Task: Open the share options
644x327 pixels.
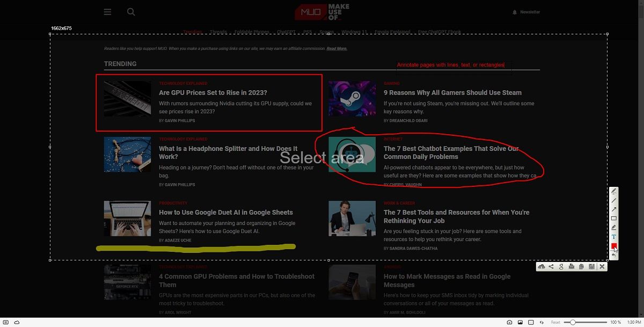Action: (x=550, y=266)
